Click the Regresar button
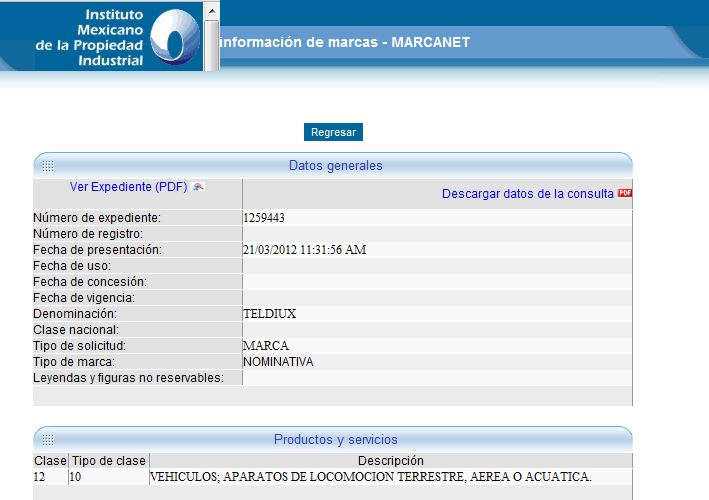Image resolution: width=709 pixels, height=500 pixels. coord(333,132)
